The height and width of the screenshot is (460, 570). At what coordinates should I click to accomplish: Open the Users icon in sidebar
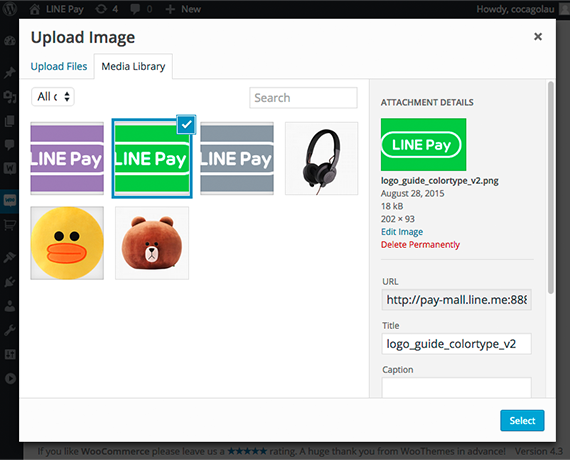[10, 306]
